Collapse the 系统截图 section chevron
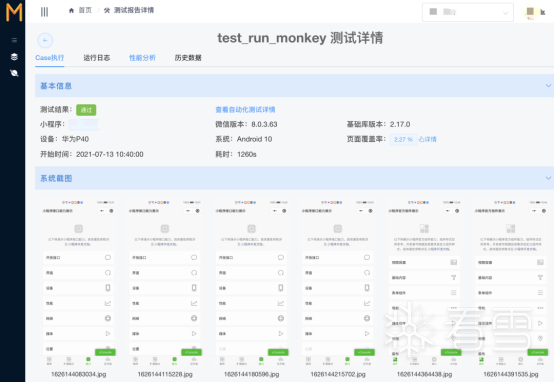This screenshot has width=554, height=382. (548, 178)
